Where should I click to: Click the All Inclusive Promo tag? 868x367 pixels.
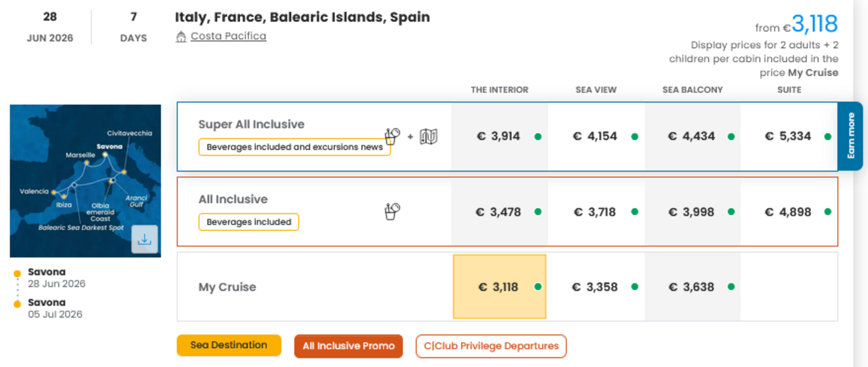click(348, 346)
